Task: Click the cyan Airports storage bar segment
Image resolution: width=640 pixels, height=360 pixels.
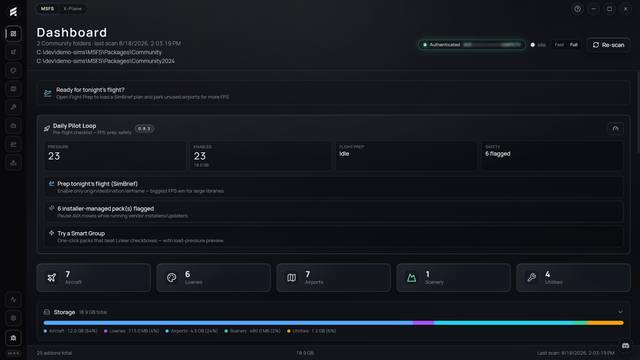Action: point(504,322)
